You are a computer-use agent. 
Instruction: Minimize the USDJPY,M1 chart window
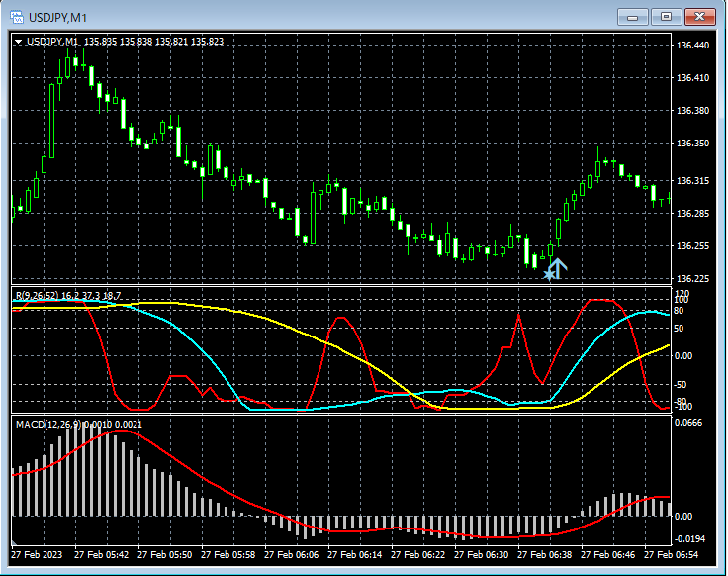click(x=633, y=17)
